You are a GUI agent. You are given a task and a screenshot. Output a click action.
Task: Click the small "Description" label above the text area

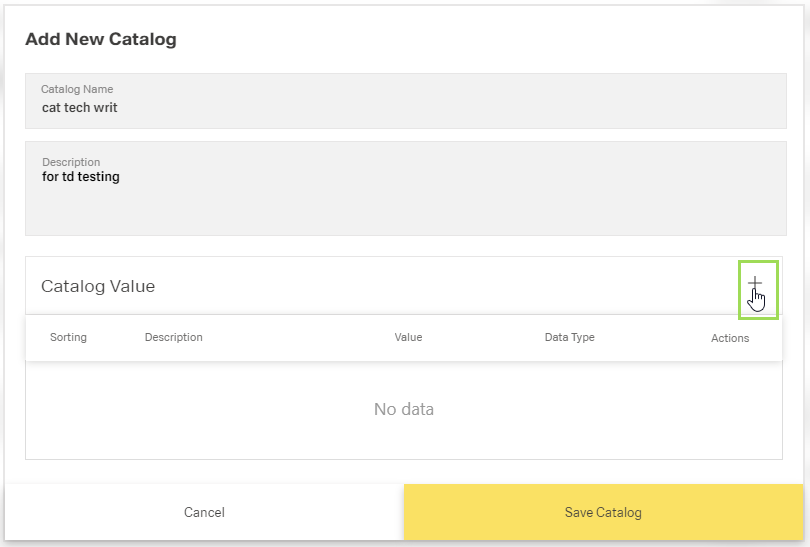pos(71,162)
